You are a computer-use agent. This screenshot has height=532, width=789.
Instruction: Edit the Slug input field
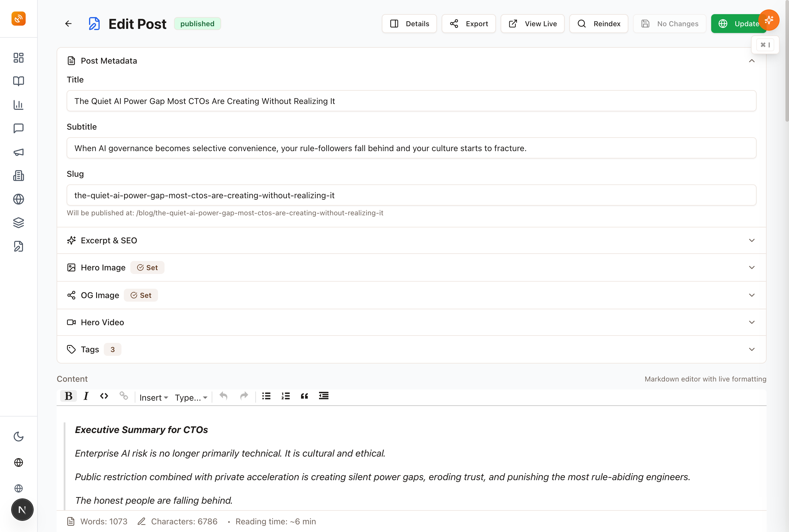coord(411,195)
